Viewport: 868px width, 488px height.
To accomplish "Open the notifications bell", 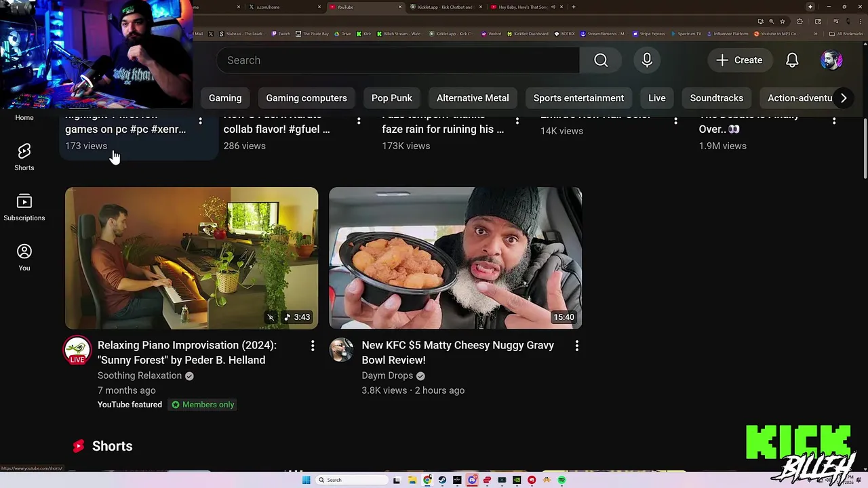I will [x=792, y=60].
